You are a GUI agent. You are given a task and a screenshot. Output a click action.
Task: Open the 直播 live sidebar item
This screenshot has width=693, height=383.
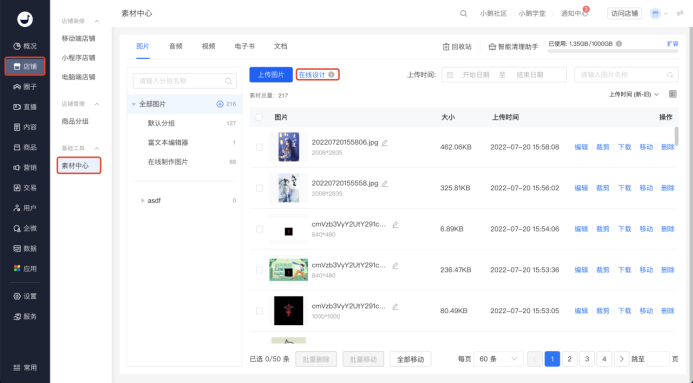(x=25, y=107)
